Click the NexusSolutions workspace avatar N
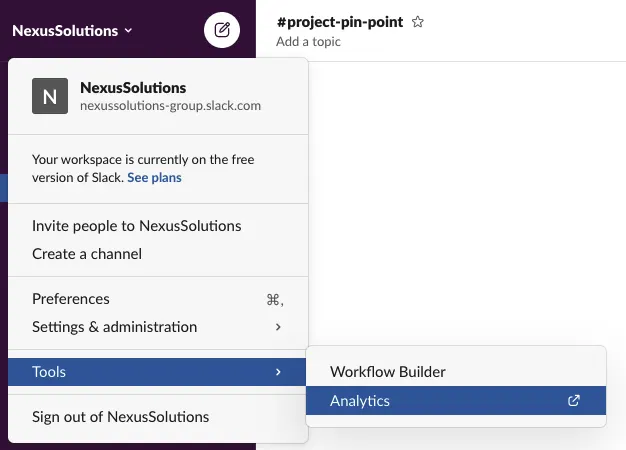 coord(50,96)
